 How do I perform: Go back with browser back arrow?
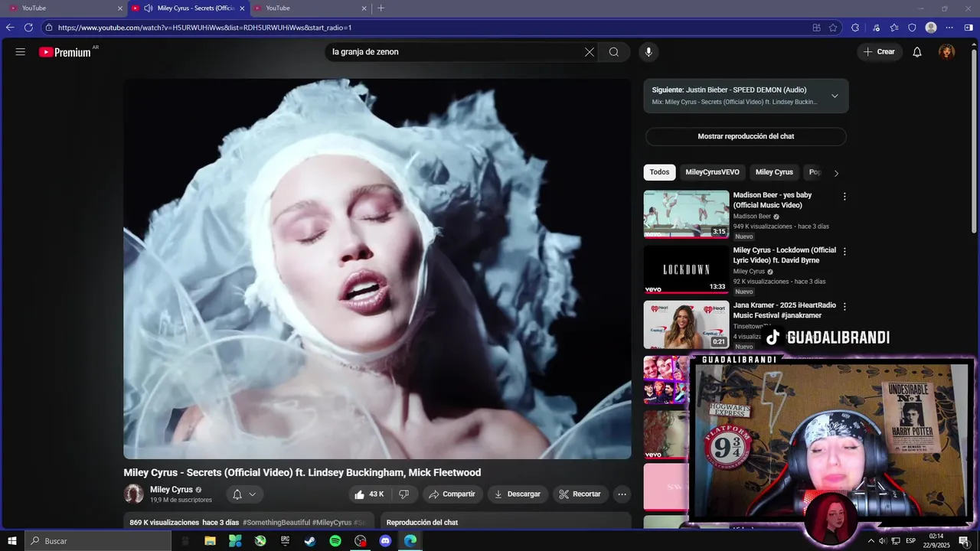point(10,28)
